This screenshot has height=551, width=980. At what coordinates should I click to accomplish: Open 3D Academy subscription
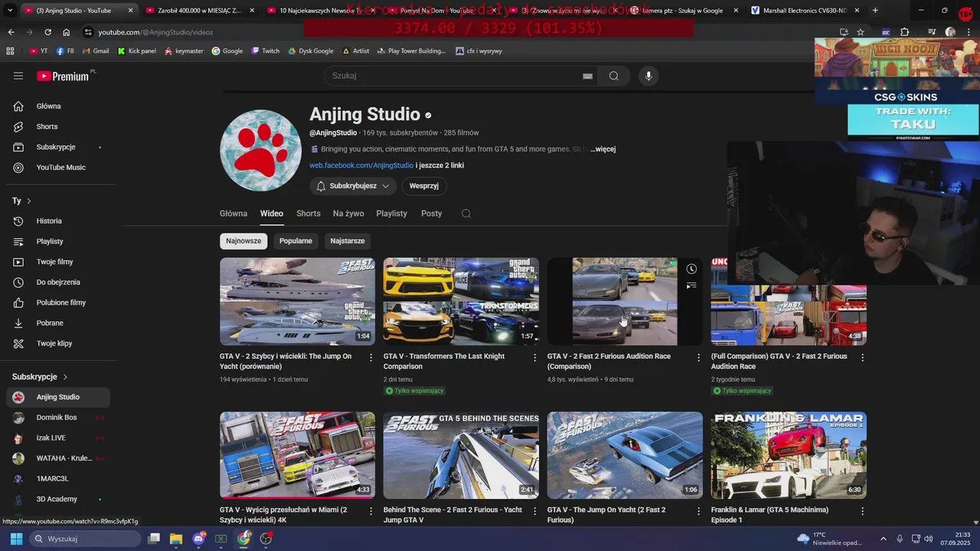58,499
